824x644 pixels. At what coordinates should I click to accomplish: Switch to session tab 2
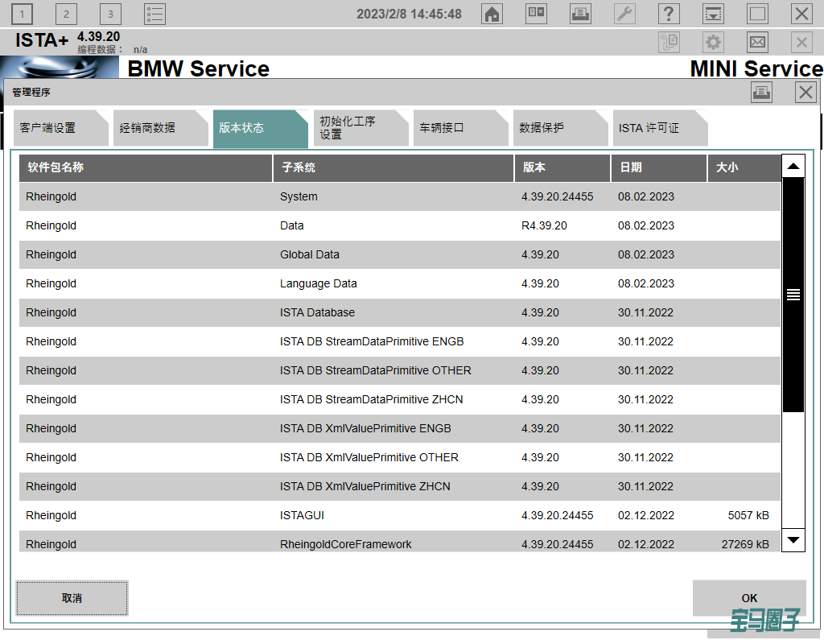[66, 14]
